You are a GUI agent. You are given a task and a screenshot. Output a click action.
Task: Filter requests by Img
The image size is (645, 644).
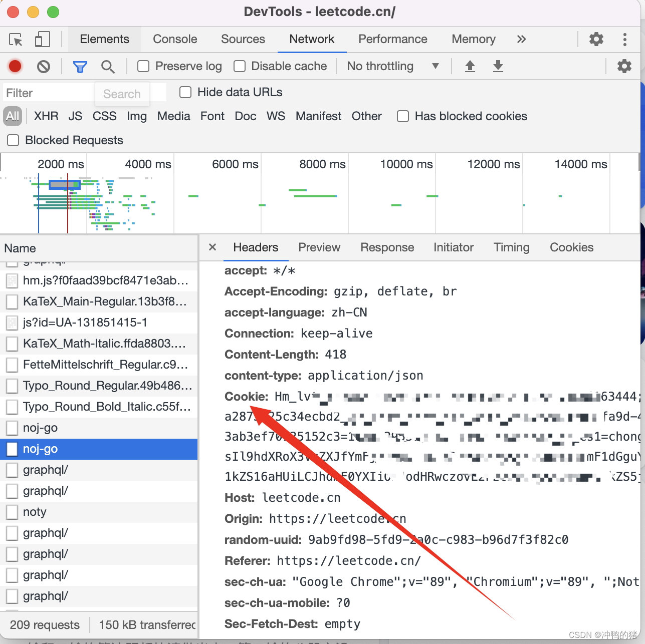click(137, 116)
